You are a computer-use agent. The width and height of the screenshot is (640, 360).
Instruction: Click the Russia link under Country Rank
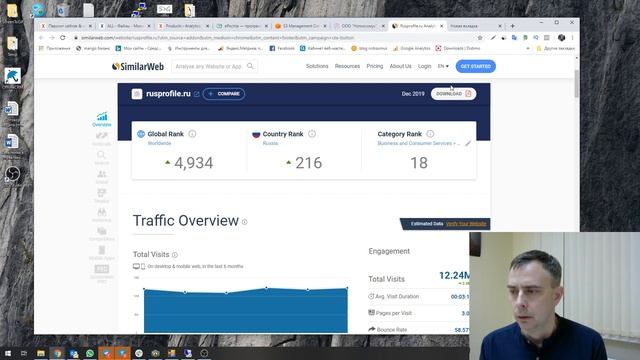click(x=270, y=143)
